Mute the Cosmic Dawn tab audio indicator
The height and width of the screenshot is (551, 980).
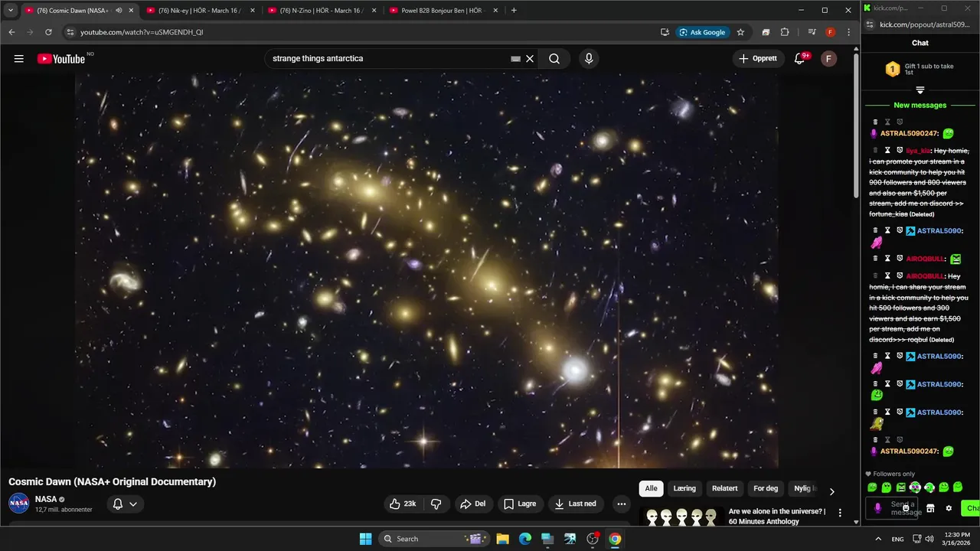[x=118, y=11]
